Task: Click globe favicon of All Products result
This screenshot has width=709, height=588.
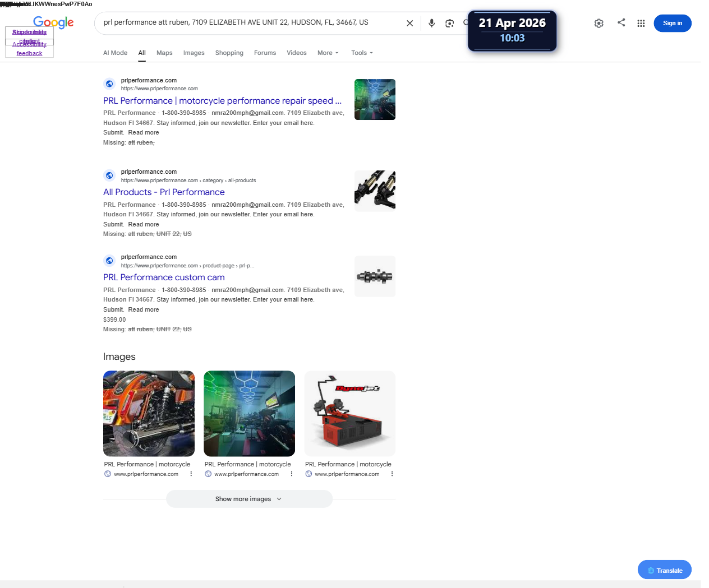Action: [x=109, y=175]
